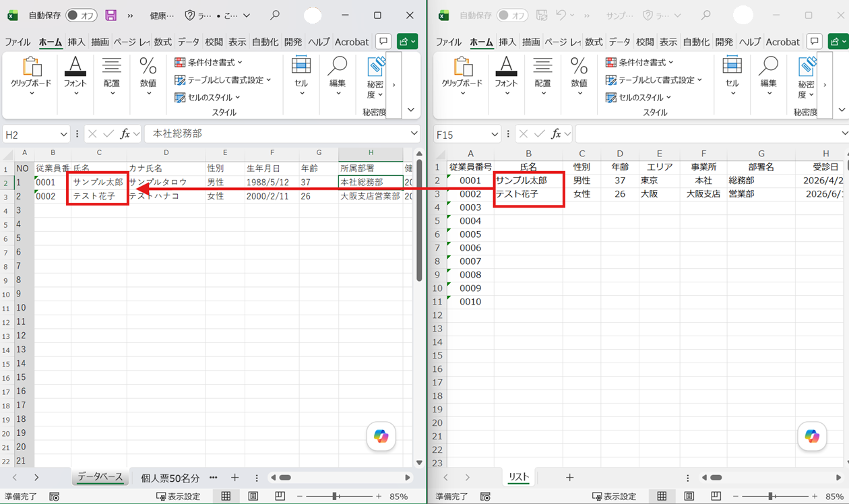Click Undo arrow in right window title bar
849x504 pixels.
(561, 15)
